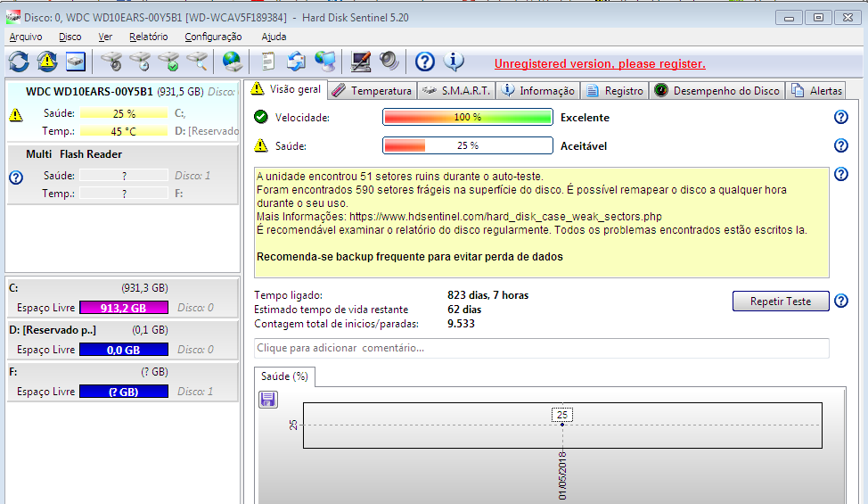Click the C: Espaço Livre 913,2 GB bar
868x504 pixels.
click(x=124, y=308)
